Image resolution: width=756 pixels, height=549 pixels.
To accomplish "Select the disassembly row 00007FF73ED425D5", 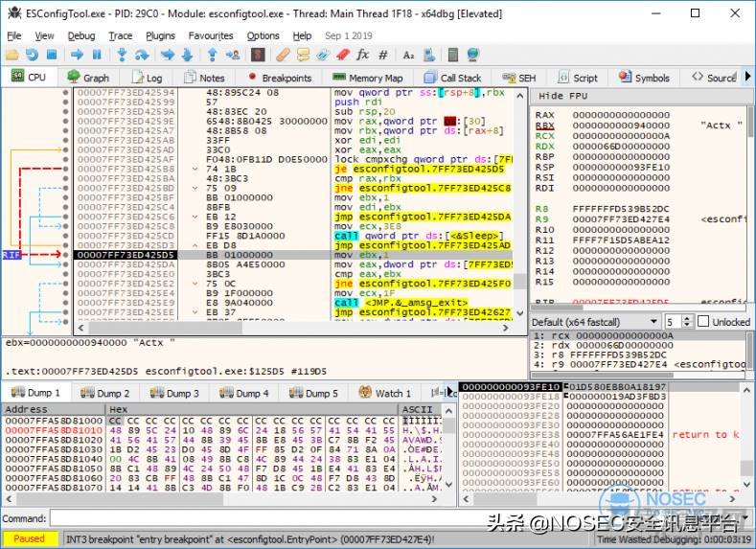I will (x=293, y=255).
